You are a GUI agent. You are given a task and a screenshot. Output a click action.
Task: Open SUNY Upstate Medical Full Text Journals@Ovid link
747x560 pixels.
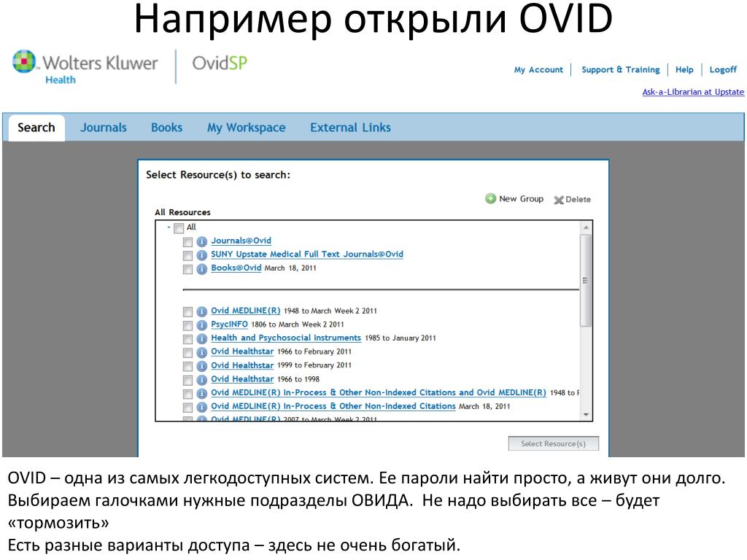point(307,254)
